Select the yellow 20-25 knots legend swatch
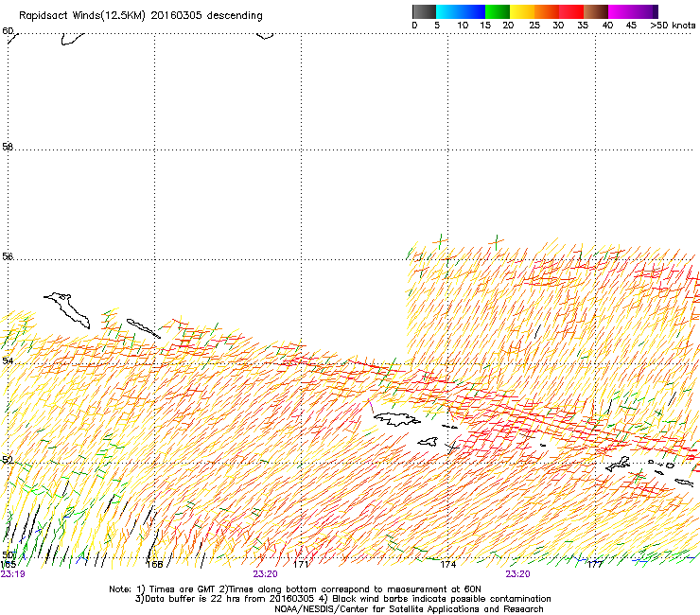This screenshot has height=615, width=700. click(522, 11)
